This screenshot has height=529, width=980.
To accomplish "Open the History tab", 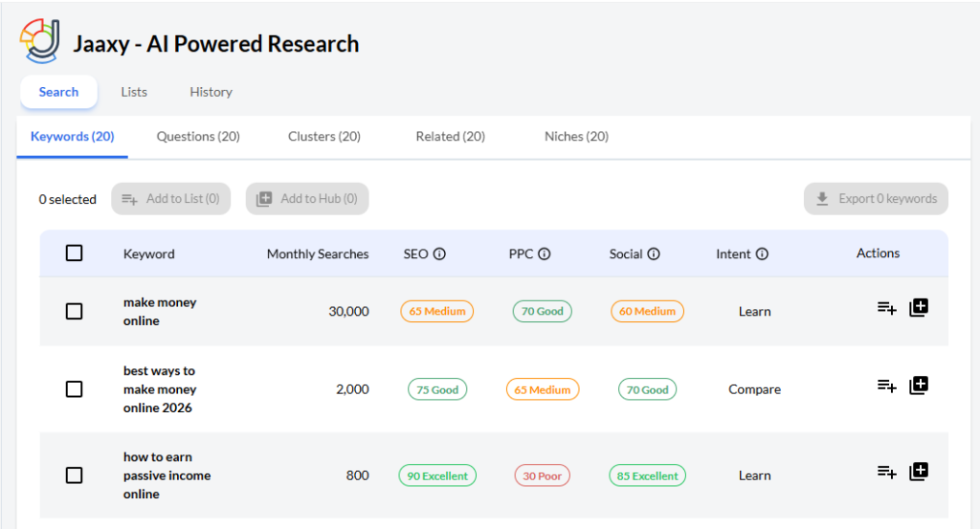I will [x=212, y=92].
